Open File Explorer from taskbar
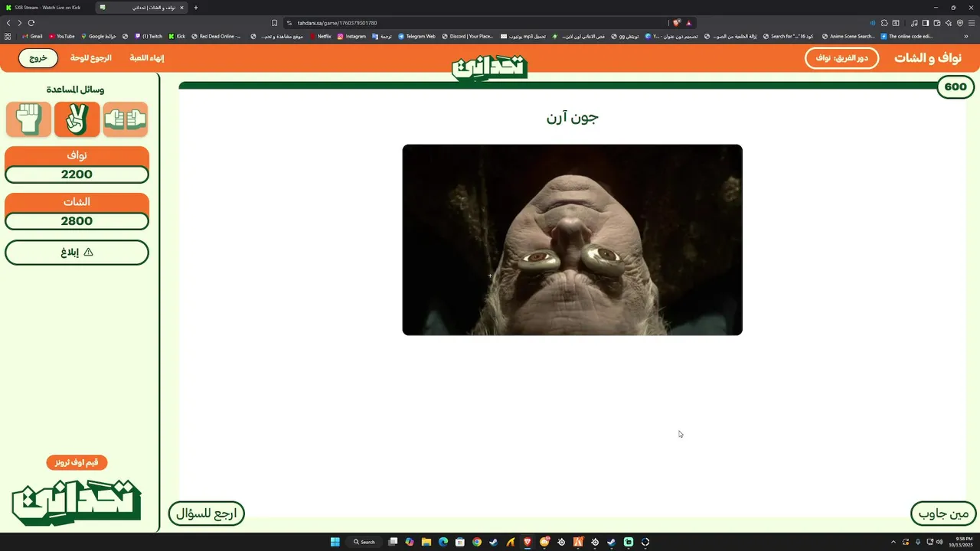 pos(426,542)
